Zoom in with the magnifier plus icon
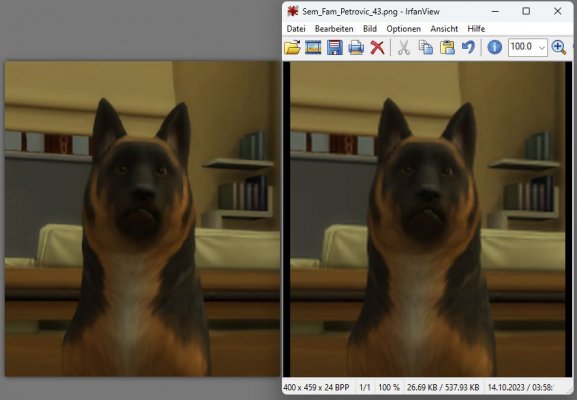Image resolution: width=577 pixels, height=400 pixels. [559, 47]
